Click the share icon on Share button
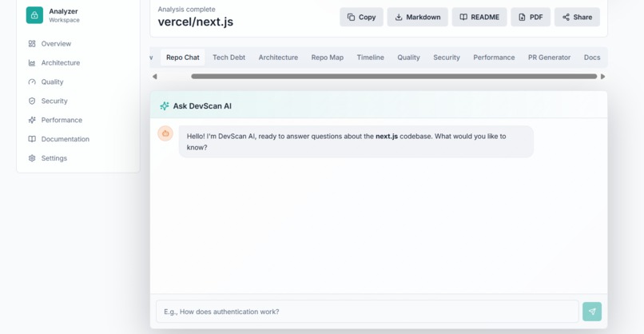 pyautogui.click(x=566, y=18)
